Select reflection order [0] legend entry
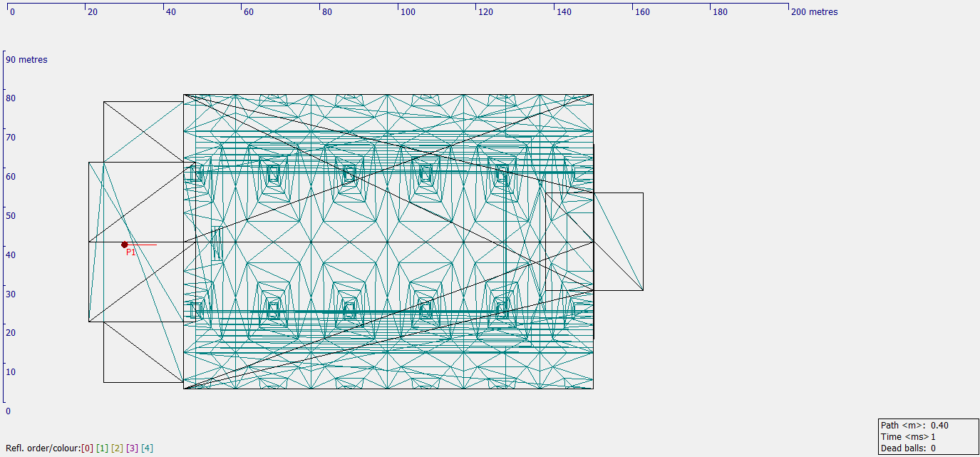 [x=87, y=448]
